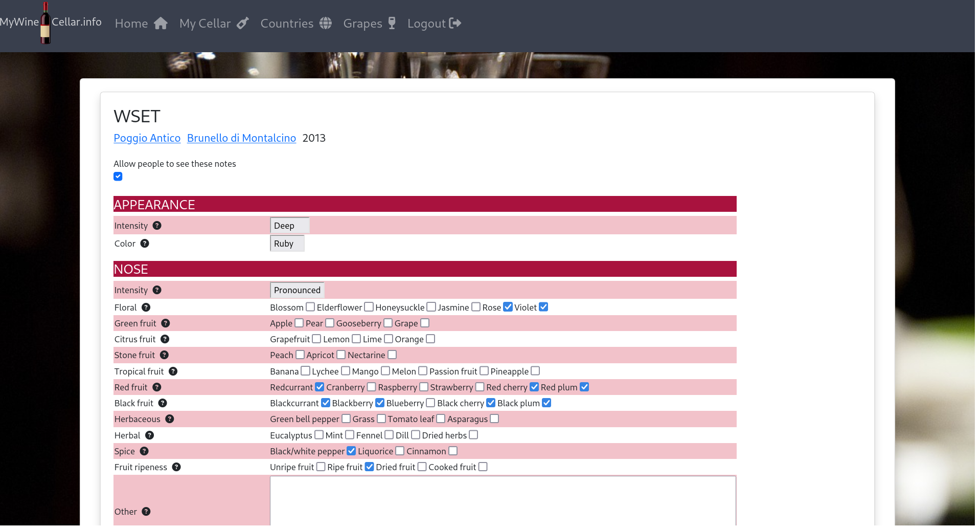
Task: Check the Raspberry checkbox
Action: point(424,387)
